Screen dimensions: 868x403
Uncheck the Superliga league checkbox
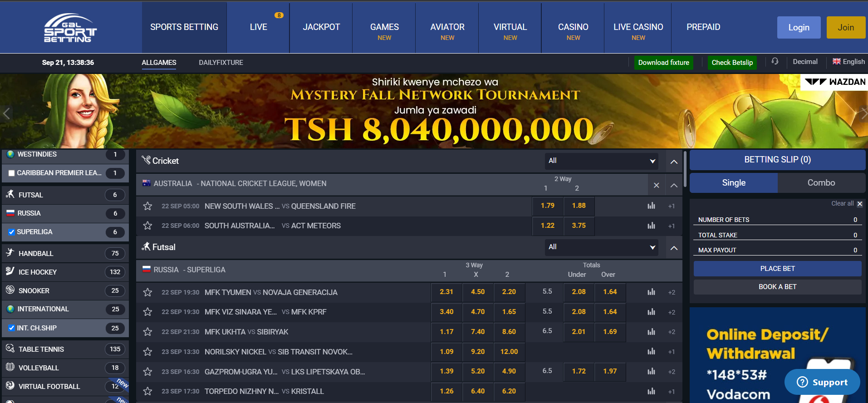point(11,232)
